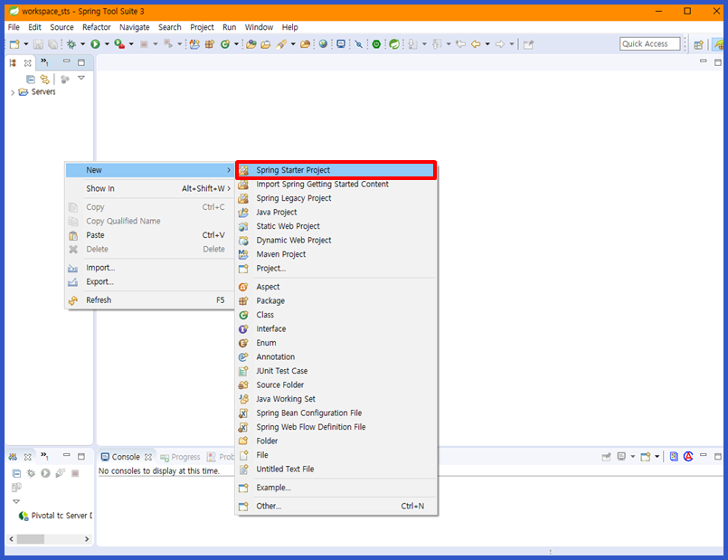The image size is (728, 560).
Task: Click the Maven Project menu icon
Action: click(x=243, y=254)
